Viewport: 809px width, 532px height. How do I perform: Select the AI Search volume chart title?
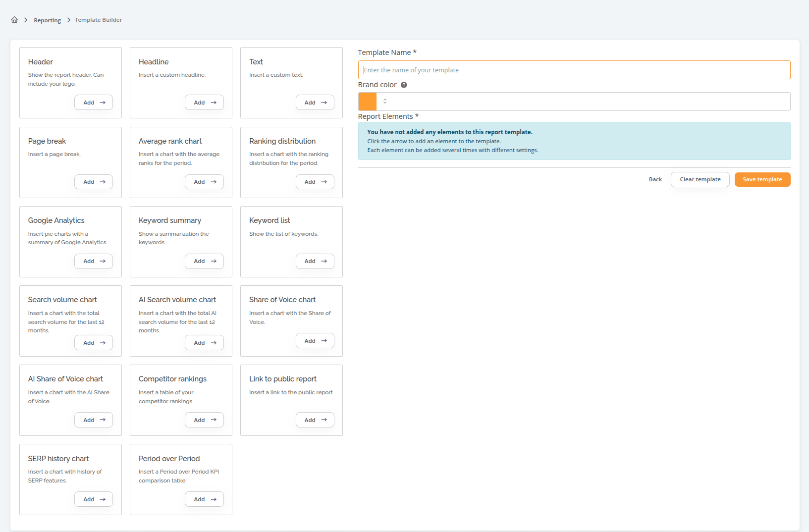click(x=177, y=300)
